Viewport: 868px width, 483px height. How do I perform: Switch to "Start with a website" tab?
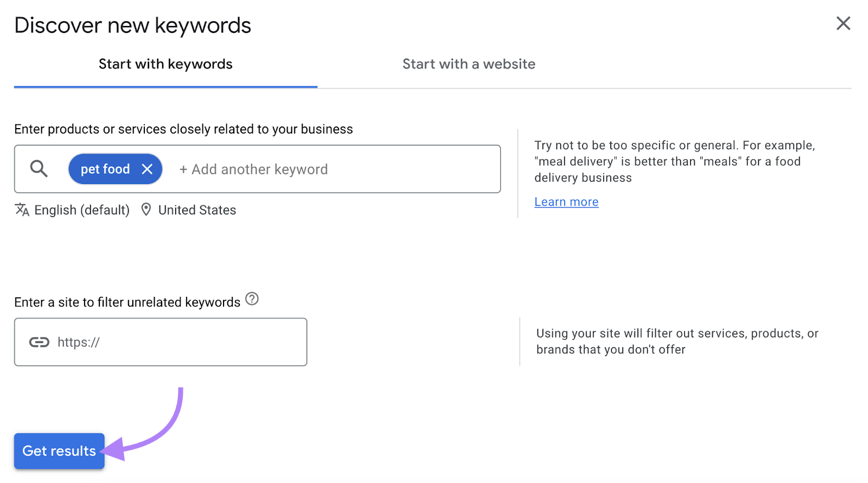469,64
